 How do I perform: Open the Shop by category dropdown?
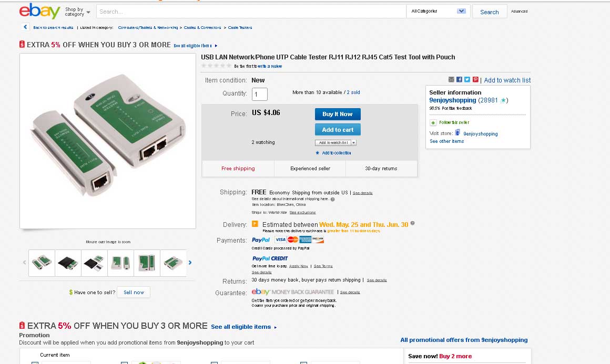77,12
